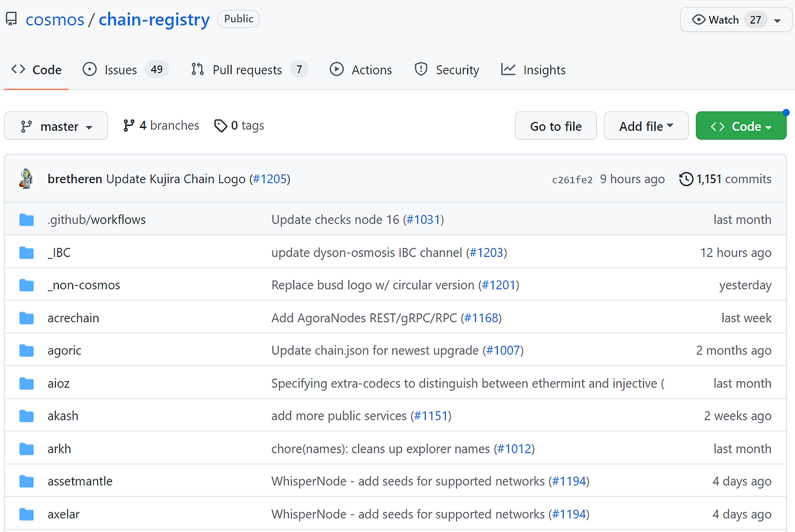Expand the Add file dropdown

pos(646,125)
